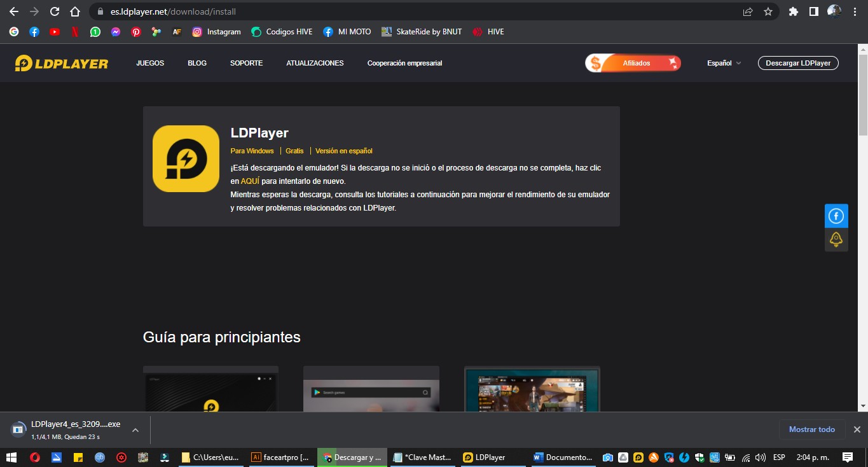Click the notification bell side button
This screenshot has height=467, width=868.
pos(836,239)
